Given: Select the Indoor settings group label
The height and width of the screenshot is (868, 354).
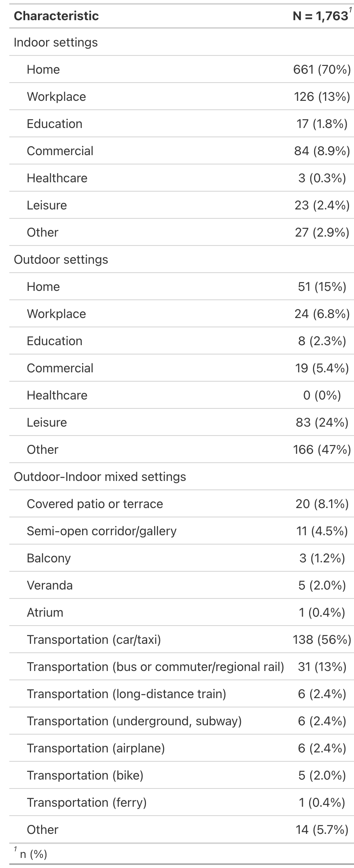Looking at the screenshot, I should tap(56, 42).
